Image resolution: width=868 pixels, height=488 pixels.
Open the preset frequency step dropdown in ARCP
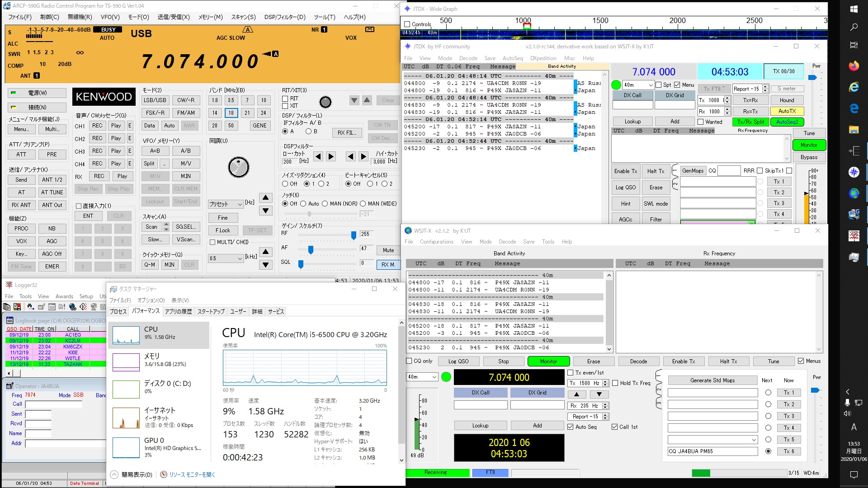pos(226,204)
